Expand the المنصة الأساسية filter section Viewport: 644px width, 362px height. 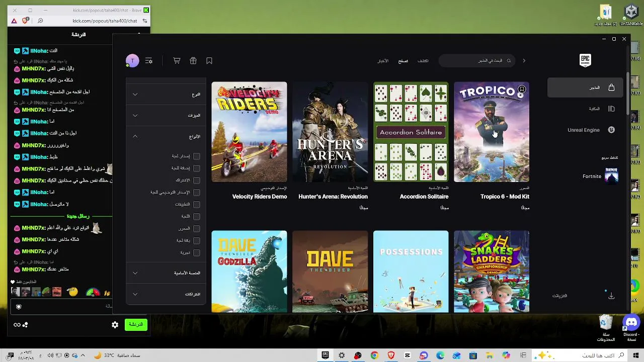[x=166, y=273]
